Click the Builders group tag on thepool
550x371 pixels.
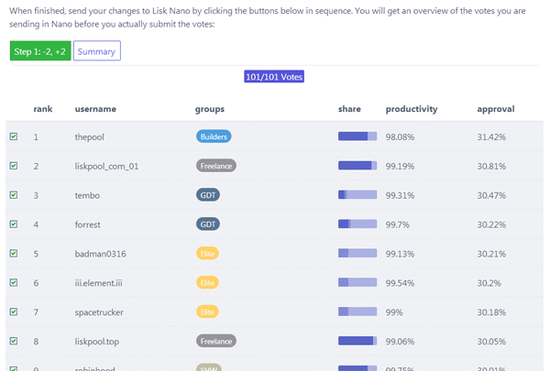pyautogui.click(x=214, y=136)
